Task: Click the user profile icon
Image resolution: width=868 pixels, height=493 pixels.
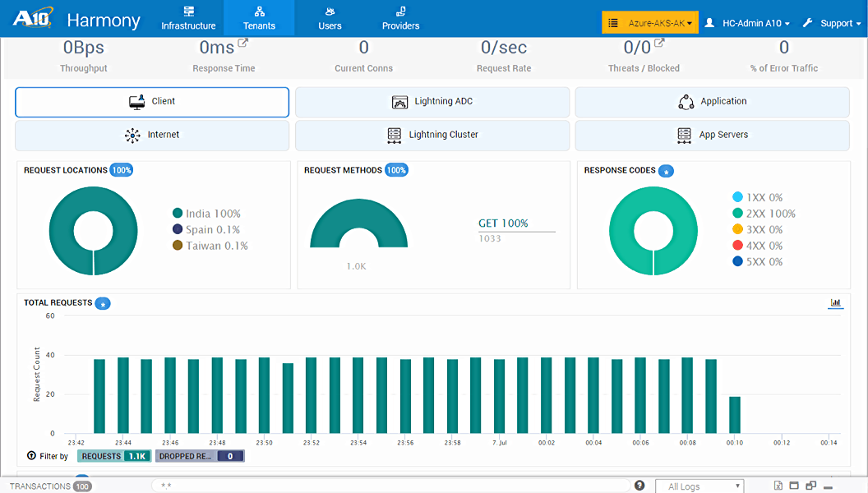Action: pyautogui.click(x=709, y=23)
